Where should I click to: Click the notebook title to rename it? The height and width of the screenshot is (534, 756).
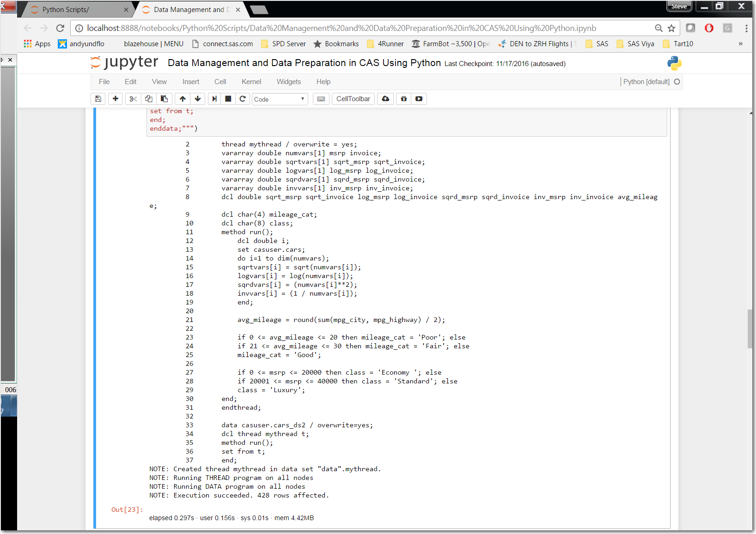click(x=304, y=63)
